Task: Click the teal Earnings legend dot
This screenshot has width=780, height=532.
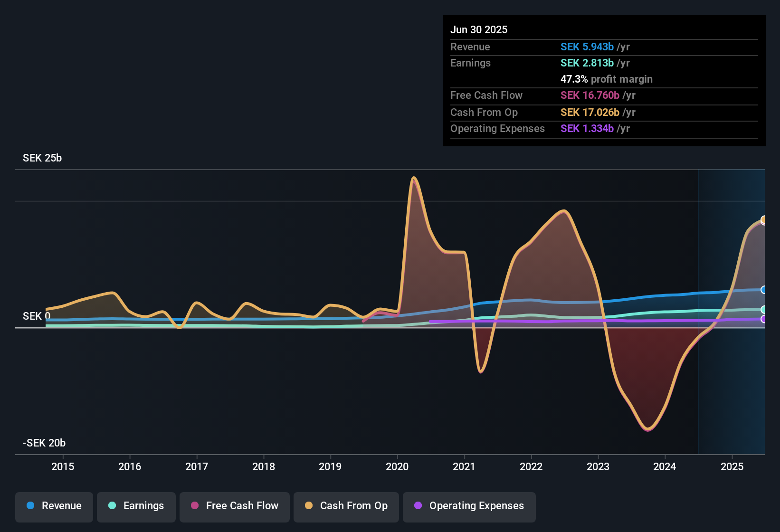Action: click(x=112, y=506)
